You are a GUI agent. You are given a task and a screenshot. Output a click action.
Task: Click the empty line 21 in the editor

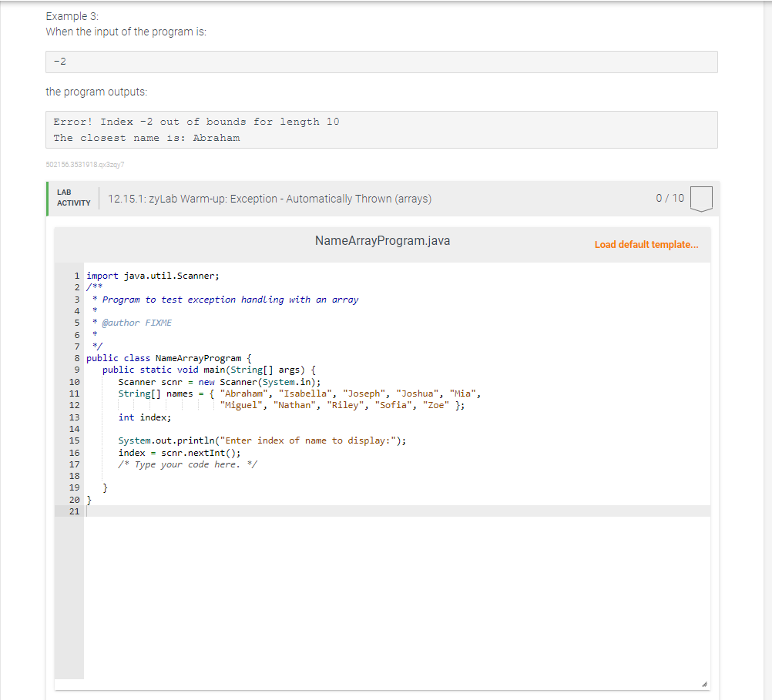[x=231, y=511]
